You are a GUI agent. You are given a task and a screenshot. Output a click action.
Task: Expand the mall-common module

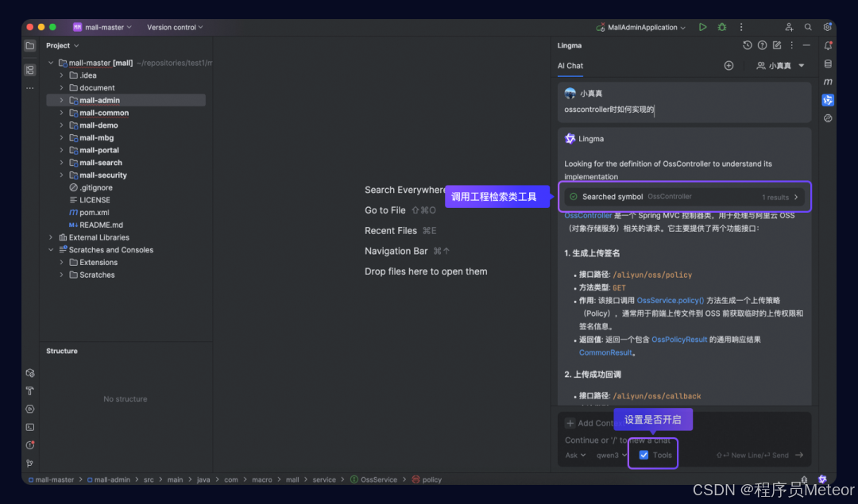tap(61, 113)
